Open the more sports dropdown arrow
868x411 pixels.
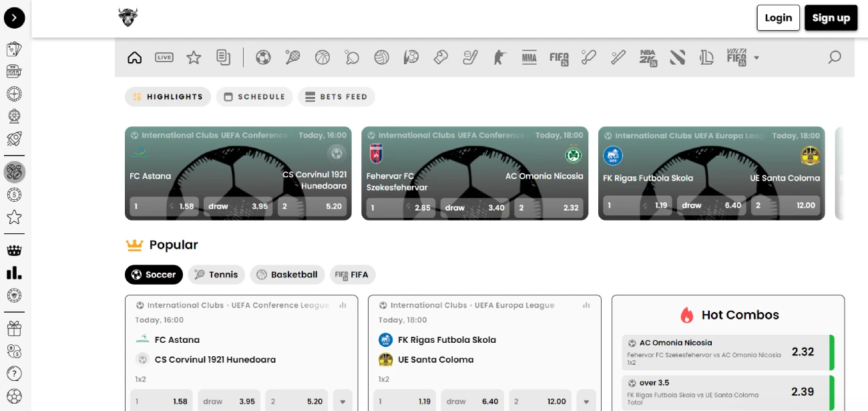click(x=756, y=58)
